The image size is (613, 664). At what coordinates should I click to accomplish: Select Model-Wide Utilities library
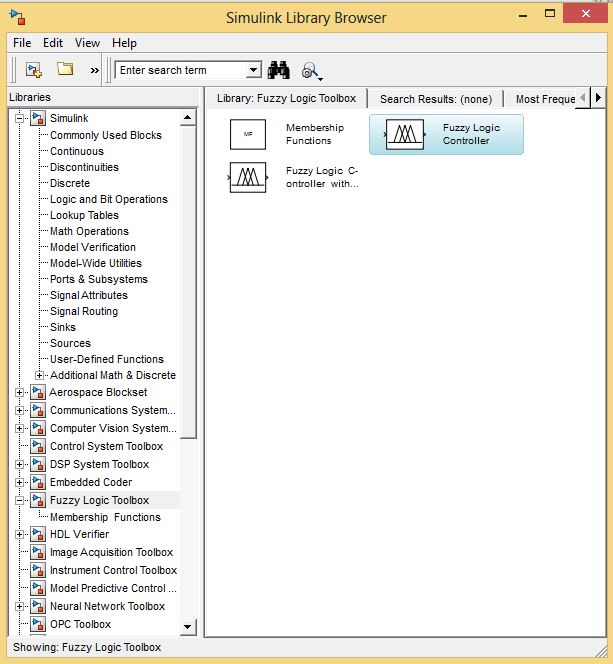point(96,263)
